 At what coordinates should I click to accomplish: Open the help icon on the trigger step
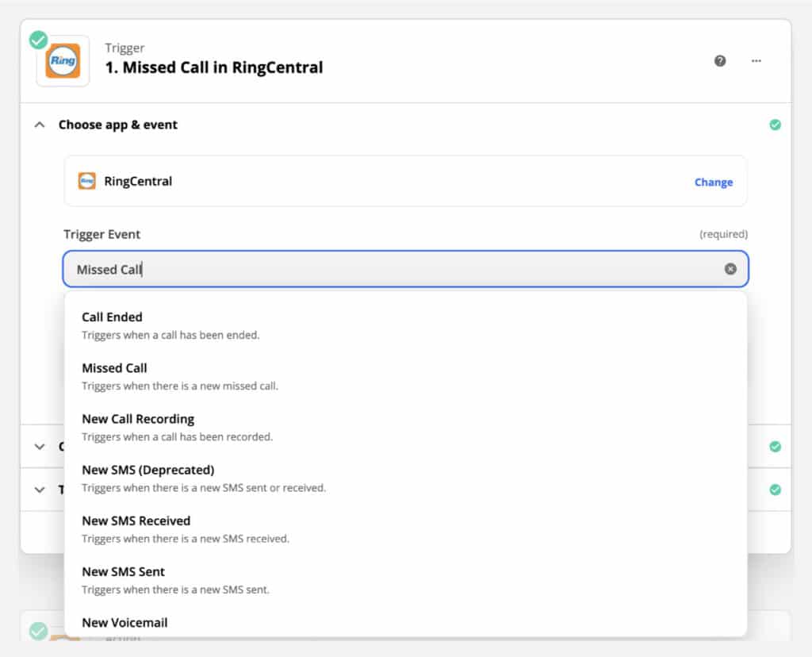720,60
